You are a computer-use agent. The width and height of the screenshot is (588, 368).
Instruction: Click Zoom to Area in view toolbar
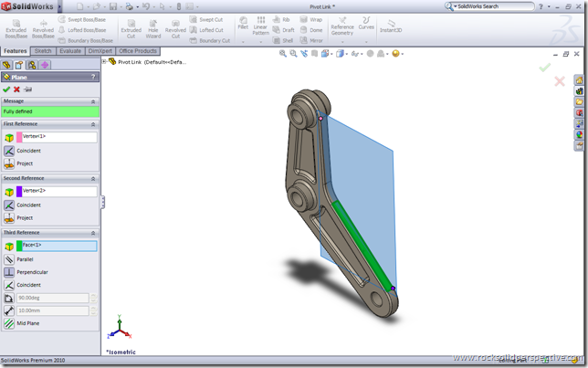click(293, 54)
